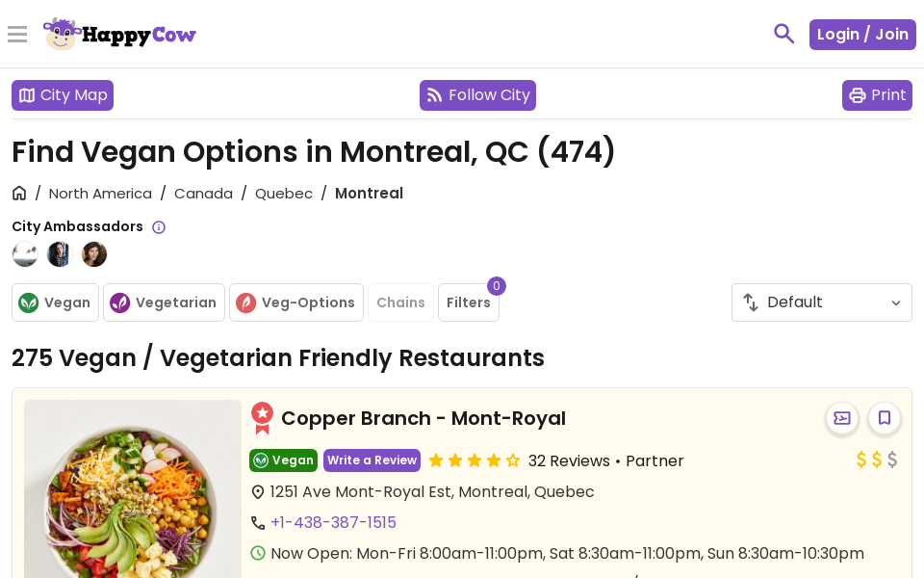Toggle the Vegetarian filter
The height and width of the screenshot is (578, 924).
tap(164, 302)
